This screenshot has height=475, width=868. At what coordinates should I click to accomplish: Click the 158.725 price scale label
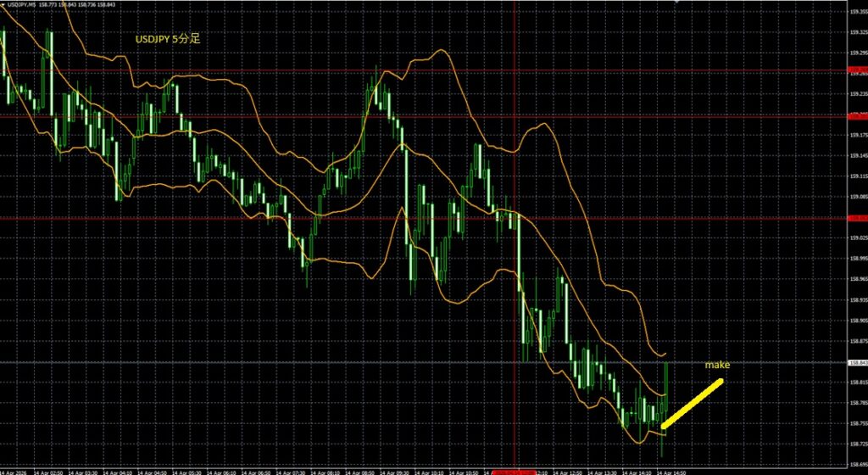pos(858,444)
